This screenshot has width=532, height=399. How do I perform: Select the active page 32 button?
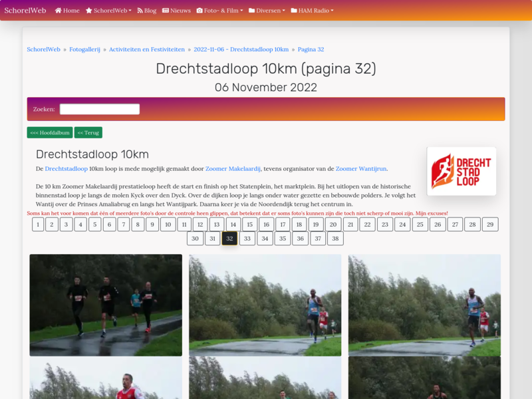click(x=229, y=238)
